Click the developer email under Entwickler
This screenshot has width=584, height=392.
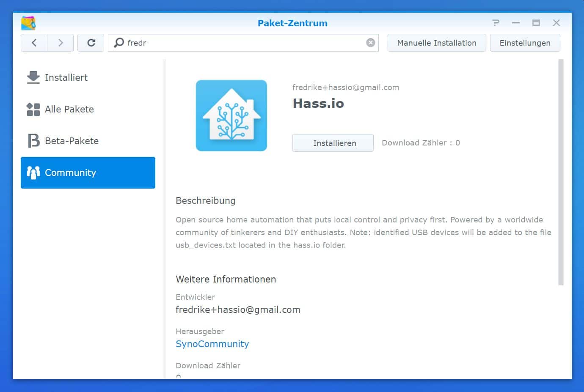[238, 310]
